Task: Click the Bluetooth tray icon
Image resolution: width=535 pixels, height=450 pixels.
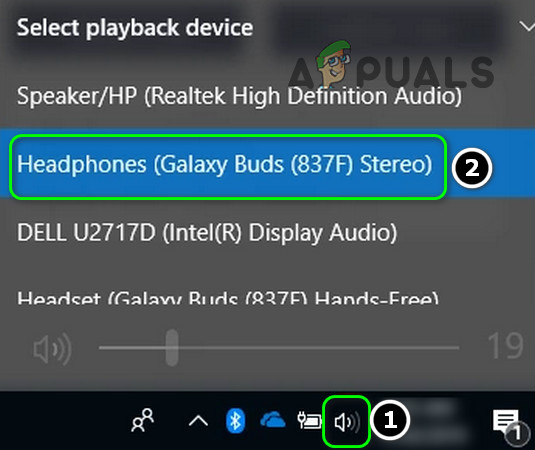Action: point(235,421)
